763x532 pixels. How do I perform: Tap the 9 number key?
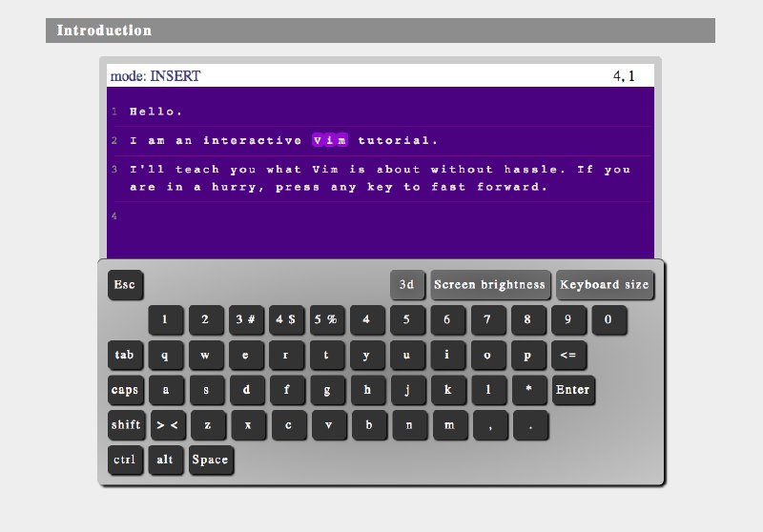tap(568, 319)
